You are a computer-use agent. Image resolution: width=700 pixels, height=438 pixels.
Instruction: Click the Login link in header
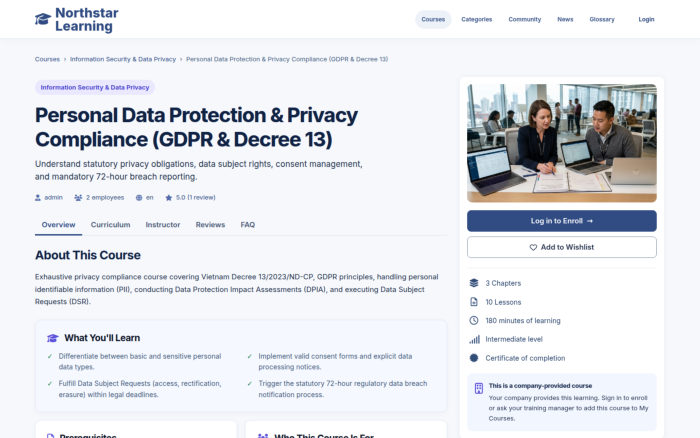[x=646, y=20]
